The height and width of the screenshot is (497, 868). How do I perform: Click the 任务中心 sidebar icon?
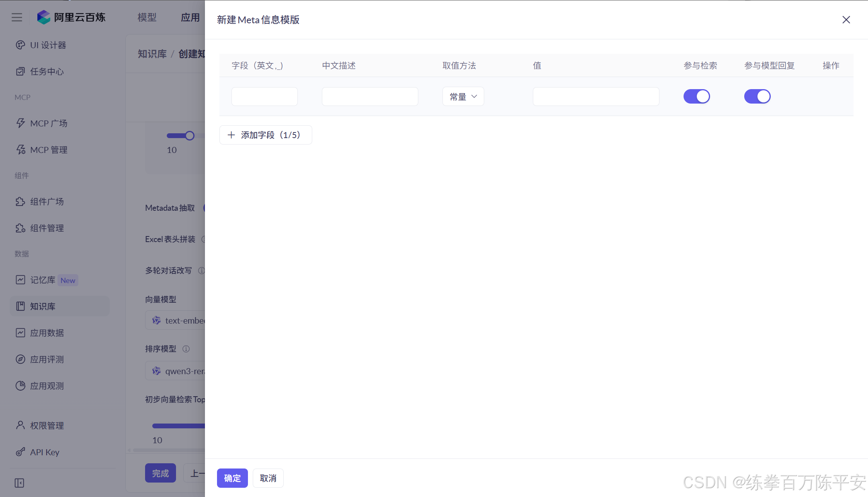[x=20, y=71]
